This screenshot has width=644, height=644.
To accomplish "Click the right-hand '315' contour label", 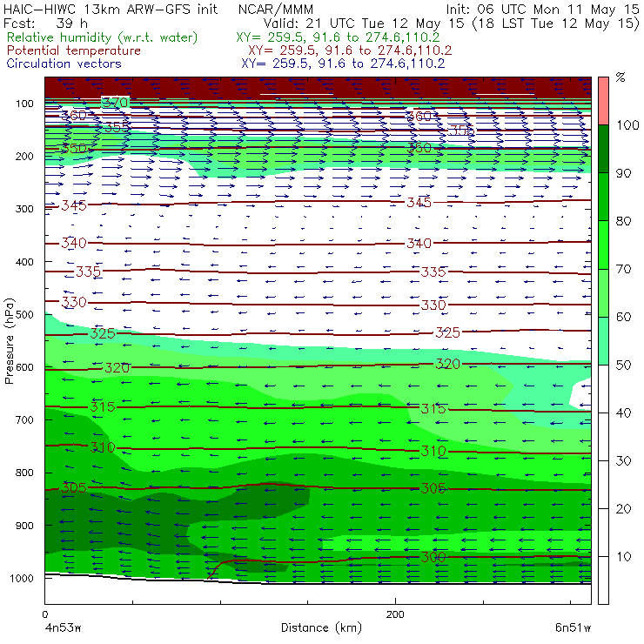I will pyautogui.click(x=433, y=409).
